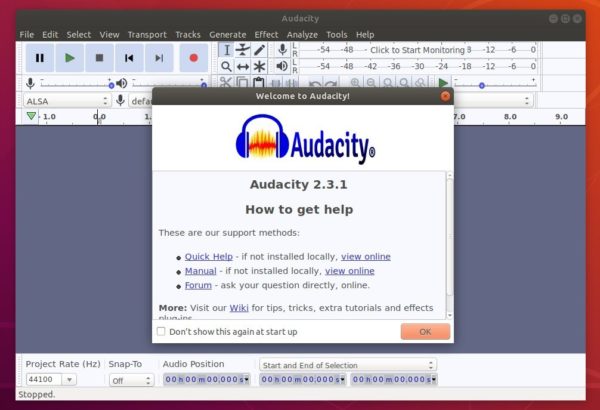Image resolution: width=600 pixels, height=410 pixels.
Task: Click the recording meter microphone icon
Action: [282, 50]
